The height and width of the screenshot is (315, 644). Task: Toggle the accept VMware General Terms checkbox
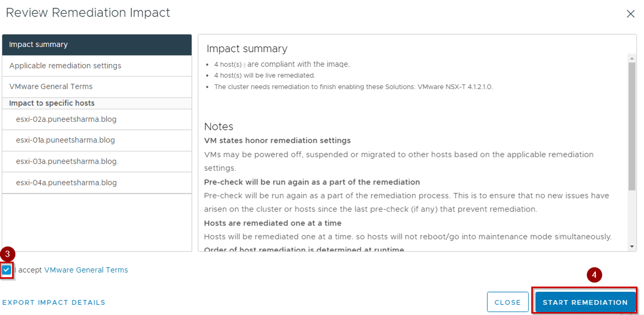coord(6,270)
